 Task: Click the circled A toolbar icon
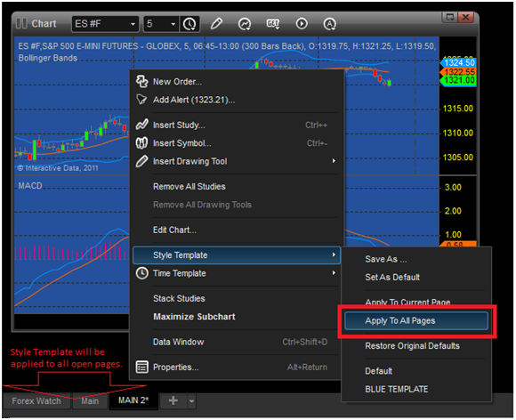pyautogui.click(x=329, y=24)
